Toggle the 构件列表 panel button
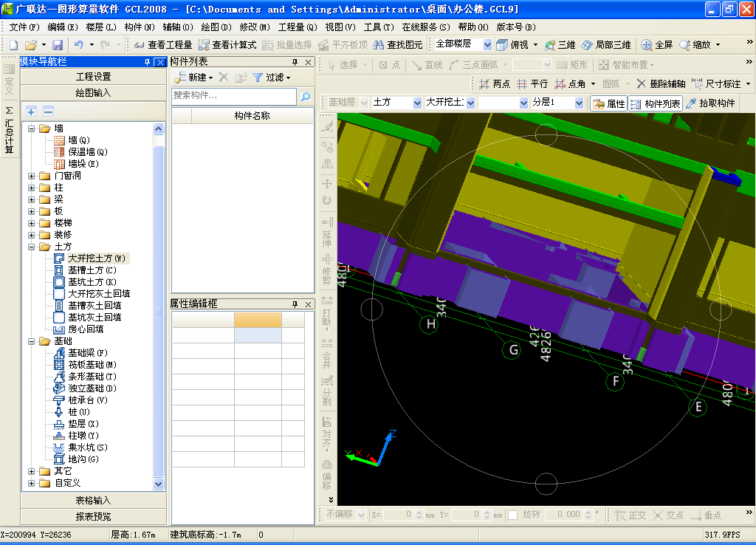Image resolution: width=756 pixels, height=545 pixels. click(656, 103)
